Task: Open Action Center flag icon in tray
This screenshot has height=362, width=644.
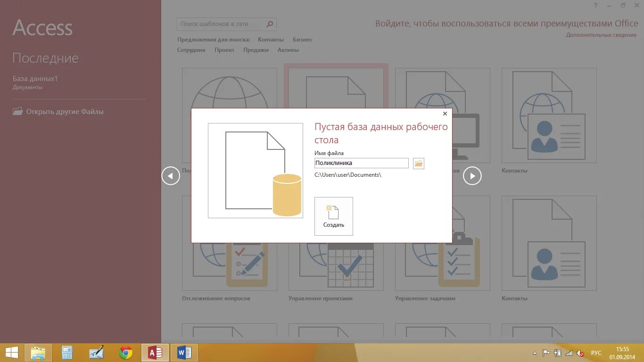Action: pos(546,353)
